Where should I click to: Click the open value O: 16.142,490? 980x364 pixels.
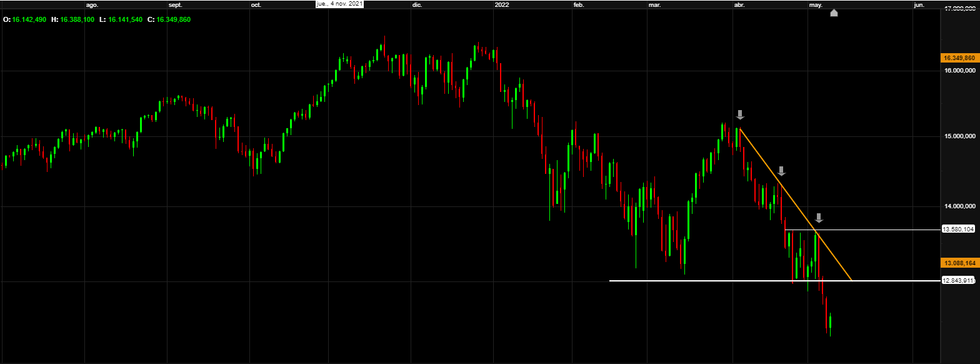24,19
